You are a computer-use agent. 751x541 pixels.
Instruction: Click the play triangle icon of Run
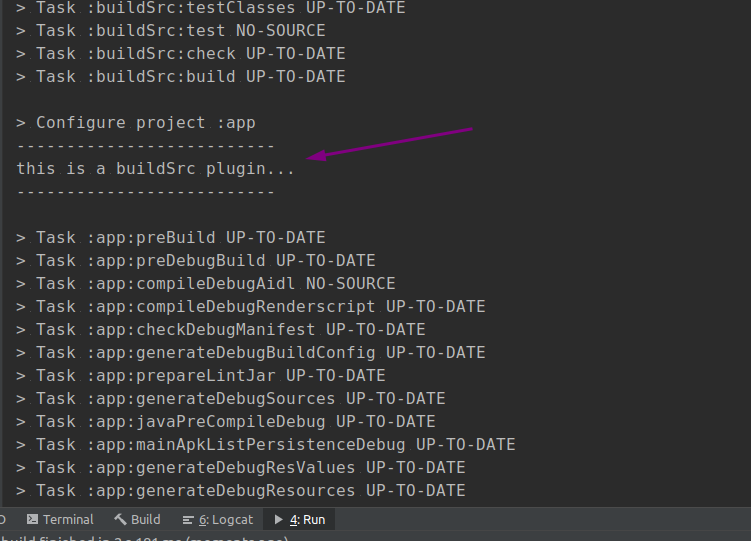tap(278, 519)
